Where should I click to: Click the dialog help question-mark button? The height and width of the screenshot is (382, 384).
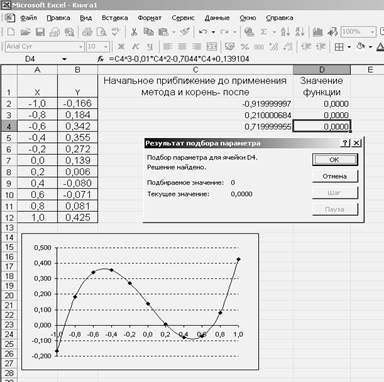tap(345, 143)
